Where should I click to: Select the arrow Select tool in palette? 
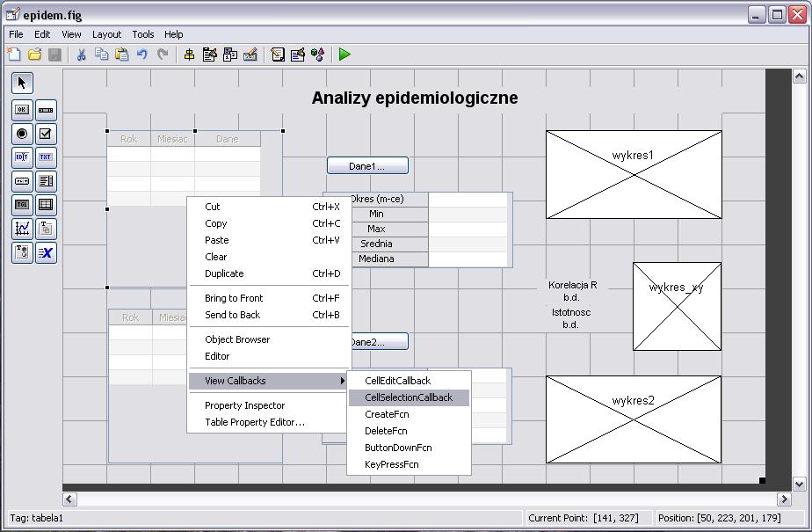22,83
